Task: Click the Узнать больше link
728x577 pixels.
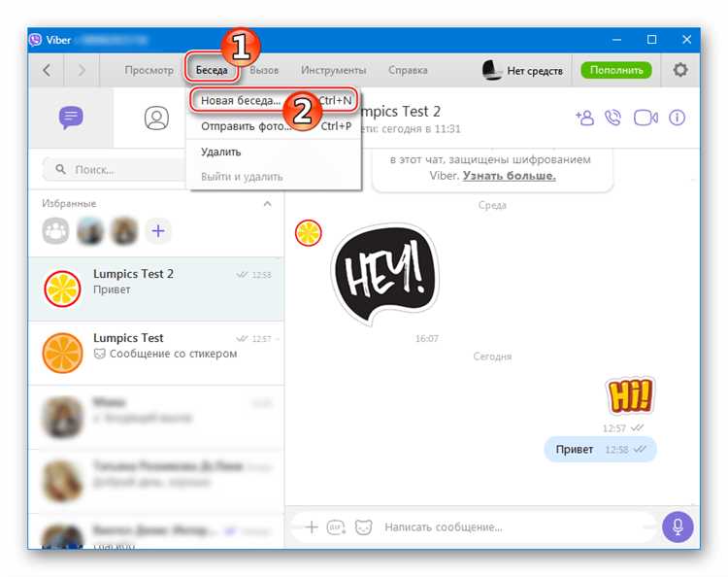Action: coord(509,176)
